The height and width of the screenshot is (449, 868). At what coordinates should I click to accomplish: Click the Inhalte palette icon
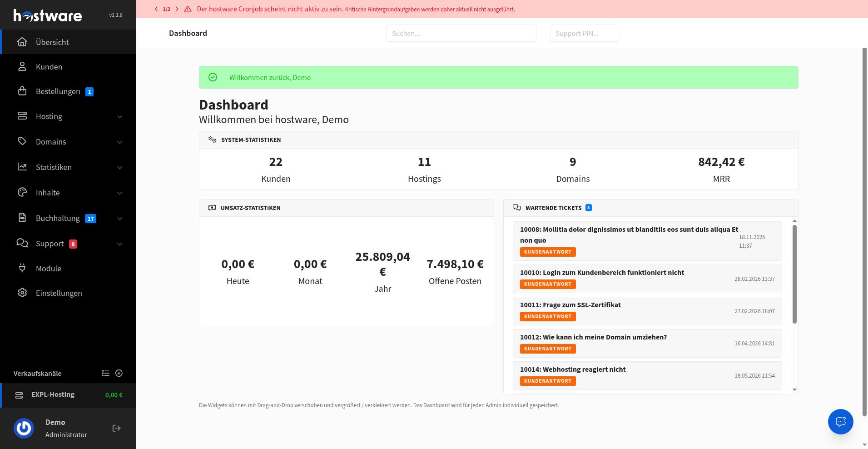pyautogui.click(x=22, y=192)
